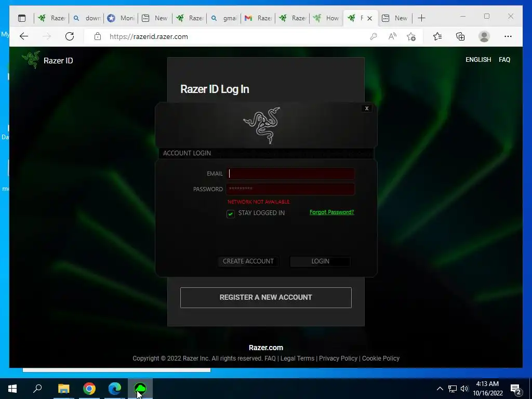Click the green Razer app taskbar icon
532x399 pixels.
(140, 389)
